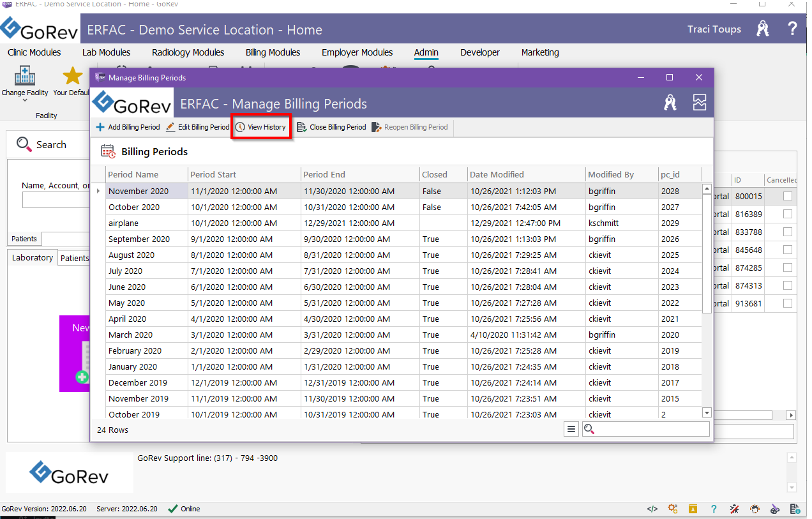Click billing periods vertical scrollbar down arrow
The image size is (812, 519).
pyautogui.click(x=707, y=412)
